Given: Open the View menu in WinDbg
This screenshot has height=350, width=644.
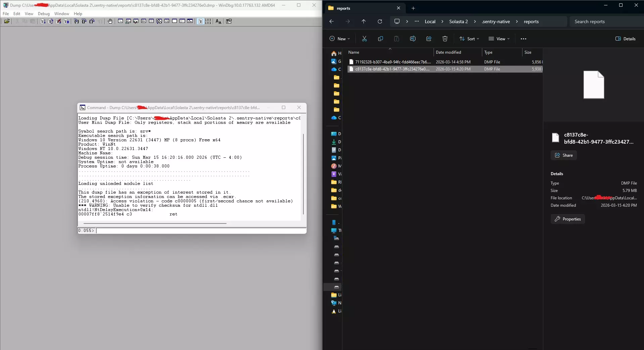Looking at the screenshot, I should pyautogui.click(x=29, y=14).
